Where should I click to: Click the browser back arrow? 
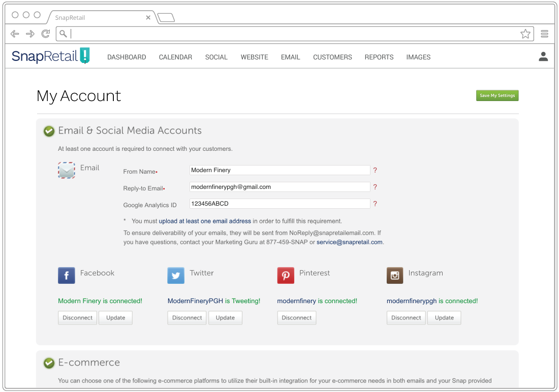15,34
